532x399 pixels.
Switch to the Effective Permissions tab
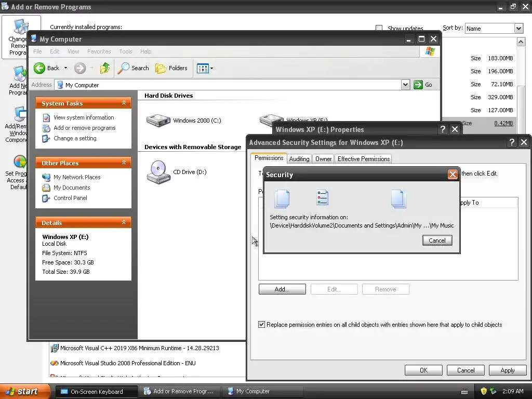pos(364,159)
